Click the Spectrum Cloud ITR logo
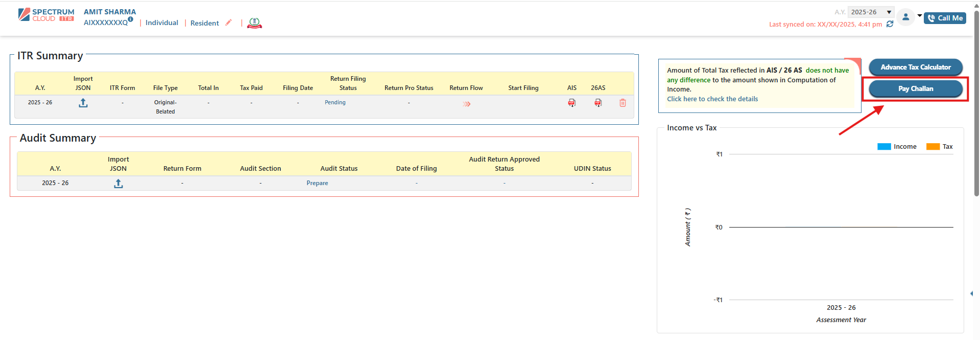The image size is (980, 340). pyautogui.click(x=46, y=15)
